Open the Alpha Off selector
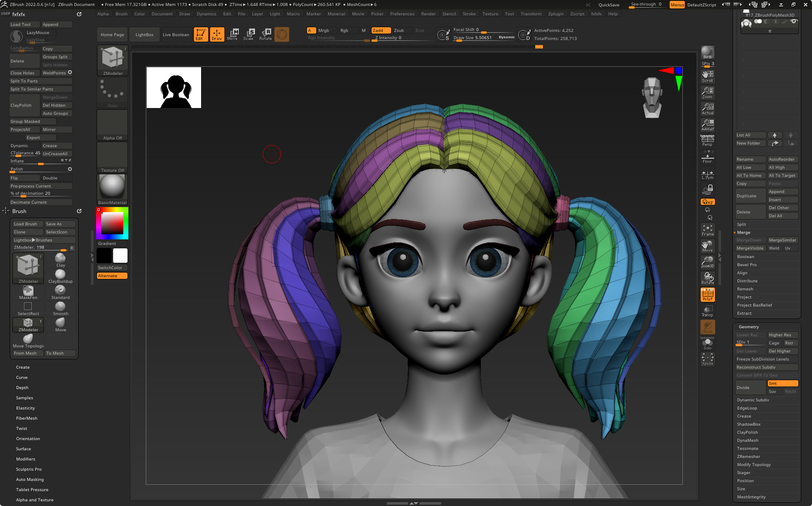The image size is (812, 506). point(113,125)
